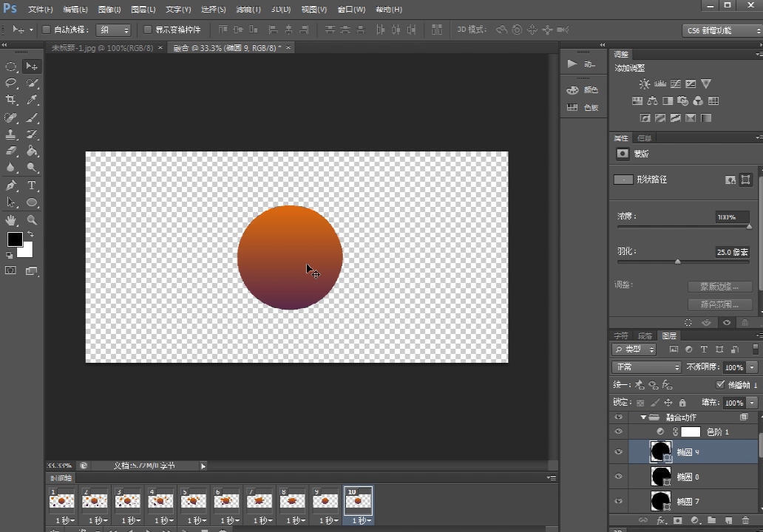This screenshot has width=763, height=532.
Task: Click the 颜色范围... button
Action: coord(719,304)
